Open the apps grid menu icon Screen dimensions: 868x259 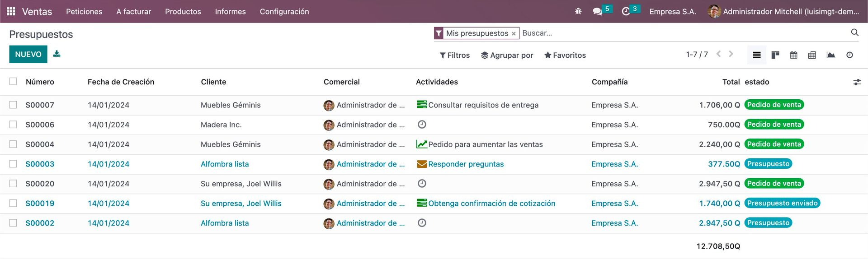coord(11,11)
